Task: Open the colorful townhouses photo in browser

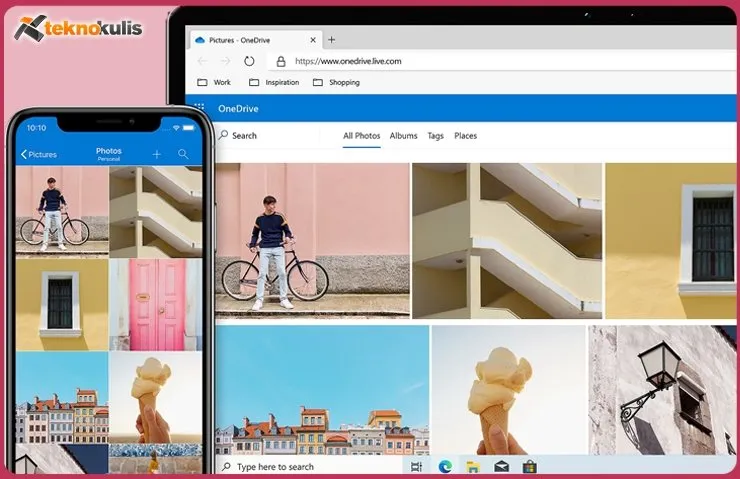Action: click(322, 390)
